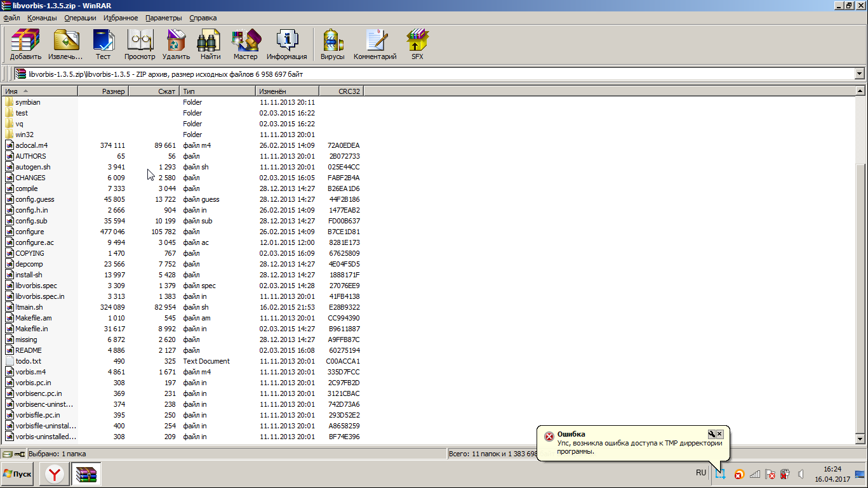Sort by the Сжат column header
The width and height of the screenshot is (868, 488).
(x=154, y=91)
